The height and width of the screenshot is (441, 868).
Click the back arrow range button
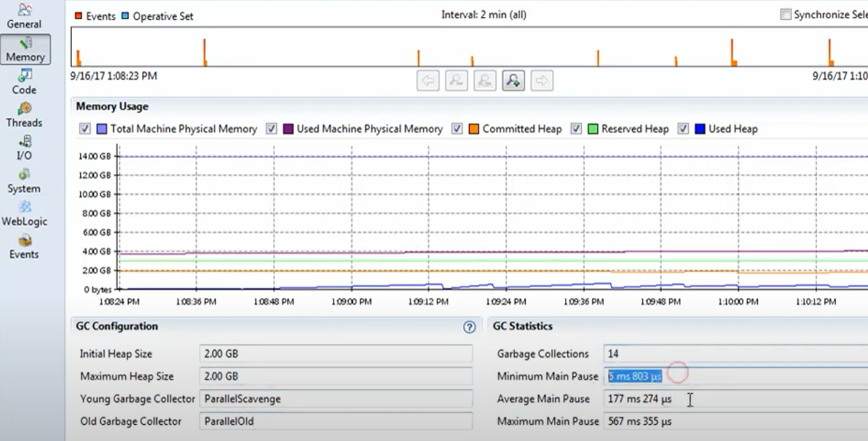click(x=428, y=80)
